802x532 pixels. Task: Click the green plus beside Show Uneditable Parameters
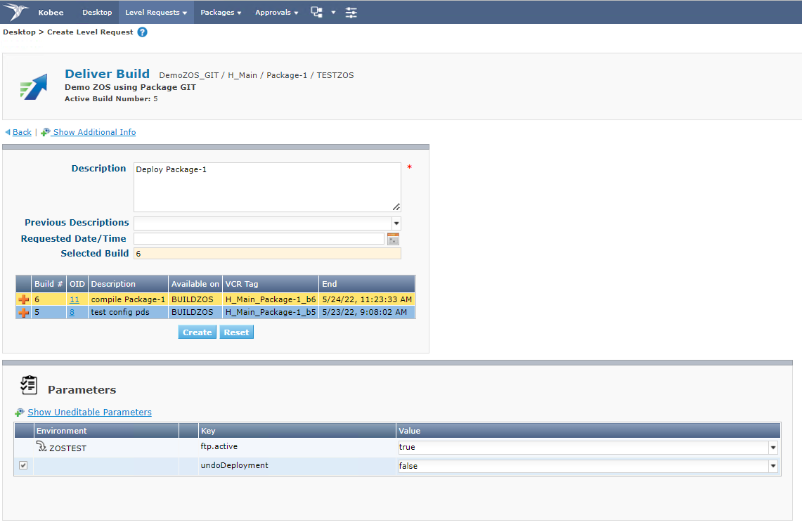[21, 412]
